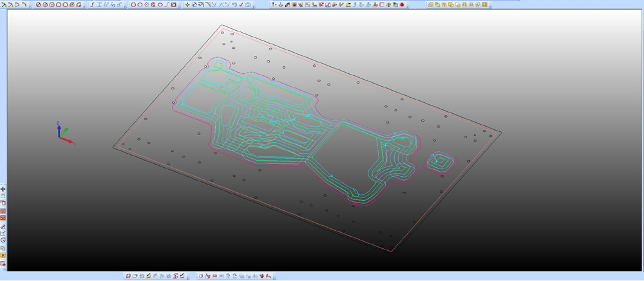Click the first orange arc tool at top-left
Screen dimensions: 644x281
pos(3,5)
